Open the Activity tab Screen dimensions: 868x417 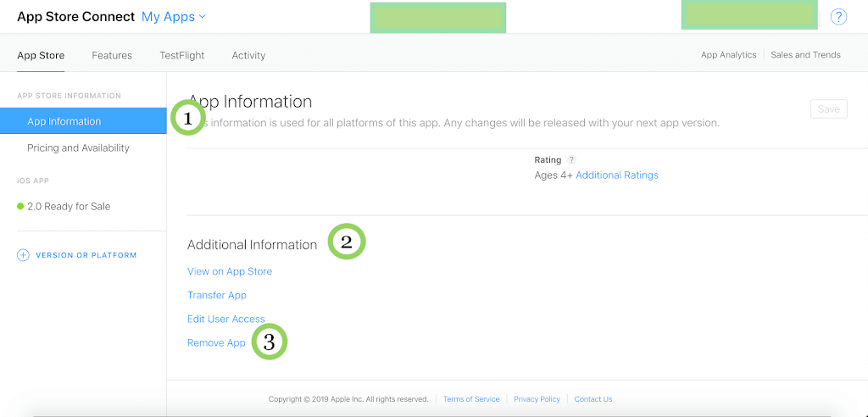(x=248, y=55)
